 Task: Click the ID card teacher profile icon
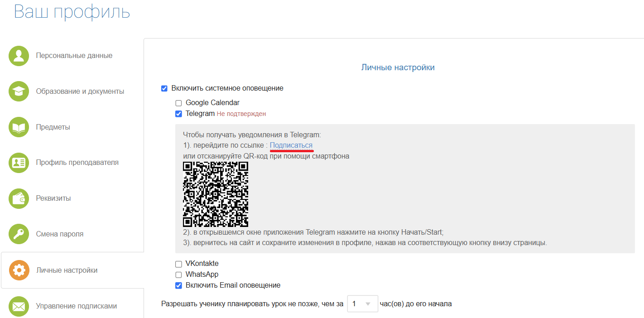pos(19,163)
